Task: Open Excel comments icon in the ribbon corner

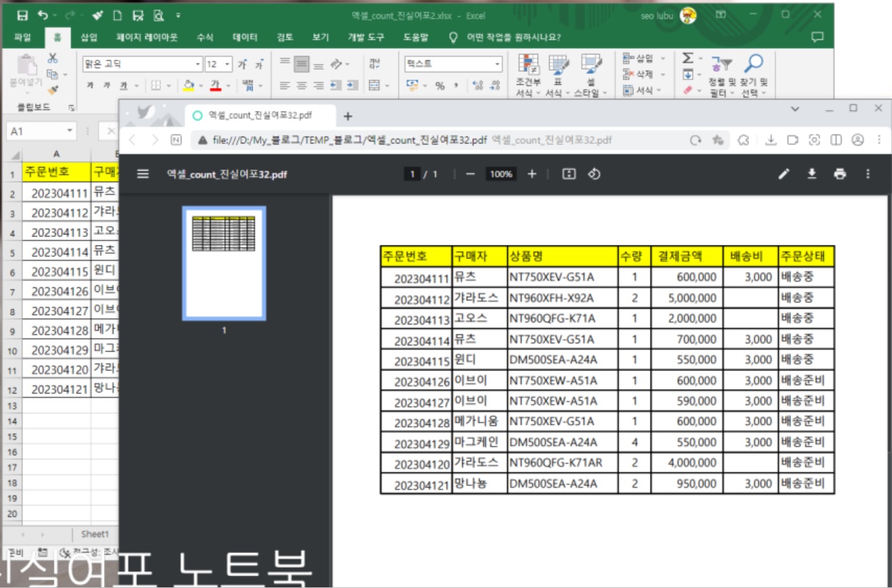Action: [x=817, y=37]
